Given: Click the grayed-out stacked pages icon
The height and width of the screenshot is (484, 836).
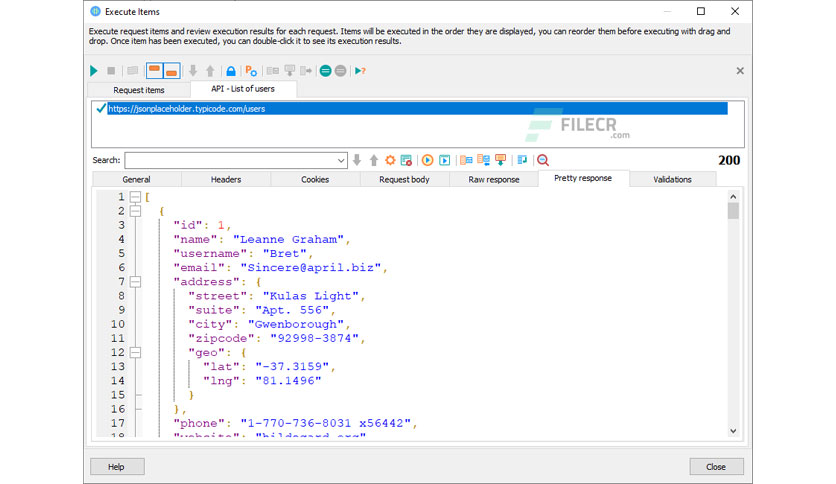Looking at the screenshot, I should click(x=133, y=70).
